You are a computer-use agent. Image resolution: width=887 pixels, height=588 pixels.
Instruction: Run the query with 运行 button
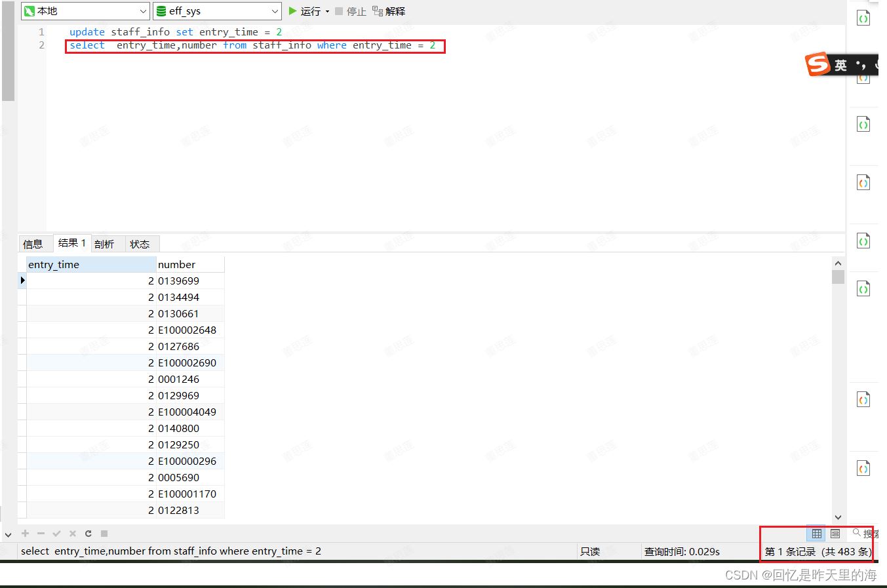(x=305, y=11)
